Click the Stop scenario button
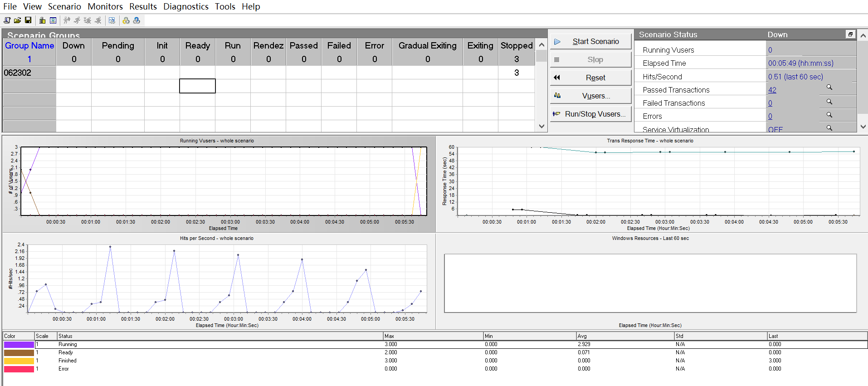This screenshot has width=868, height=386. tap(591, 59)
